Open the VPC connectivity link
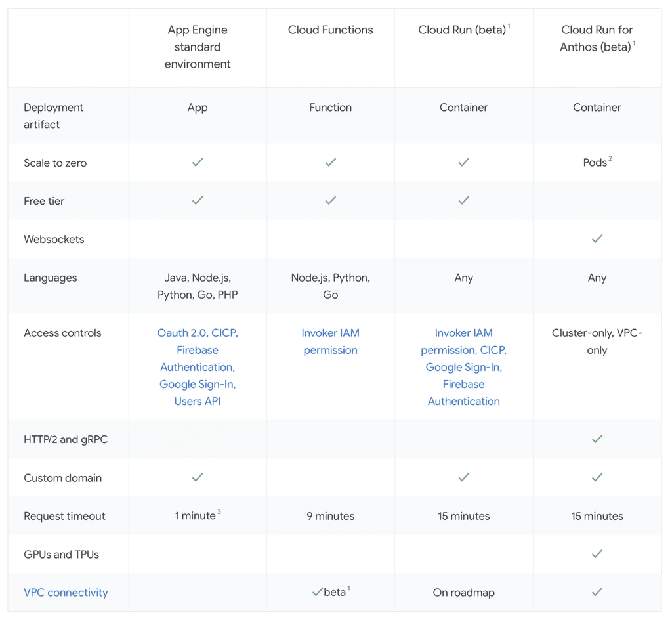 click(x=66, y=593)
